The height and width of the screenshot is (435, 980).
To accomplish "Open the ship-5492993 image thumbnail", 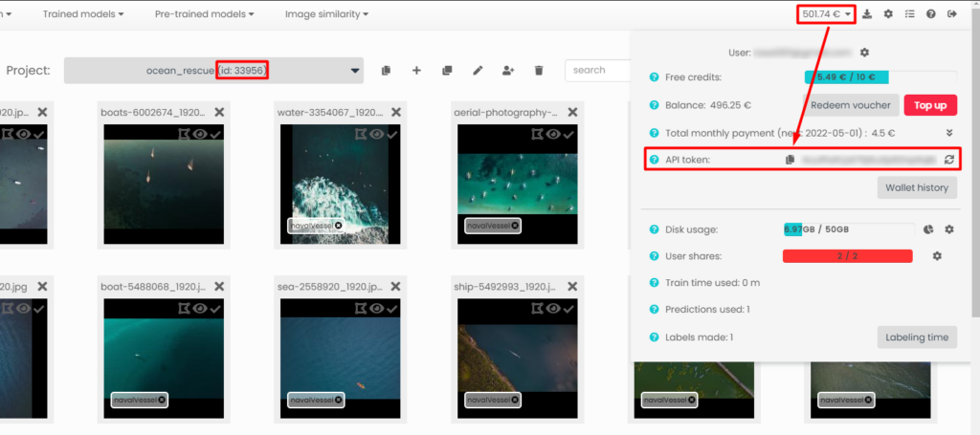I will click(517, 359).
